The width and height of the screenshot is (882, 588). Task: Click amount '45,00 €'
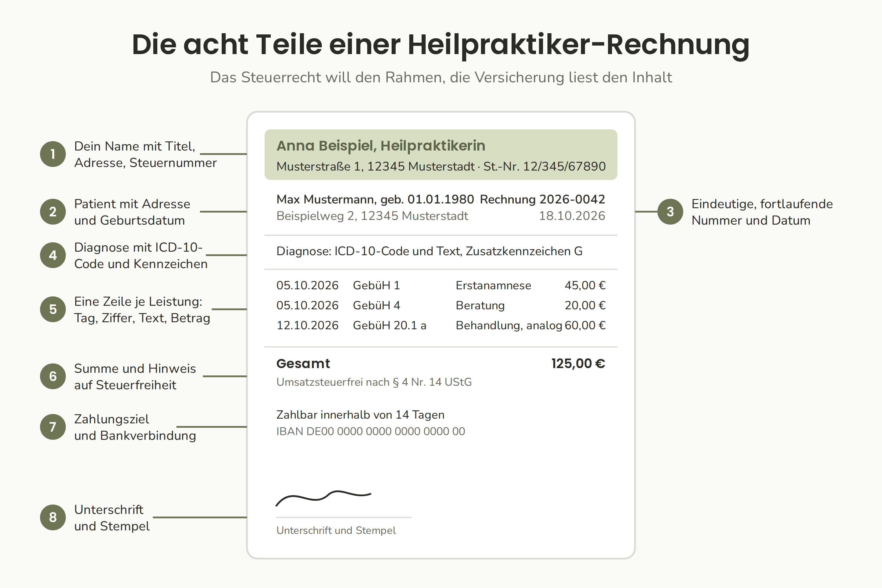(585, 286)
